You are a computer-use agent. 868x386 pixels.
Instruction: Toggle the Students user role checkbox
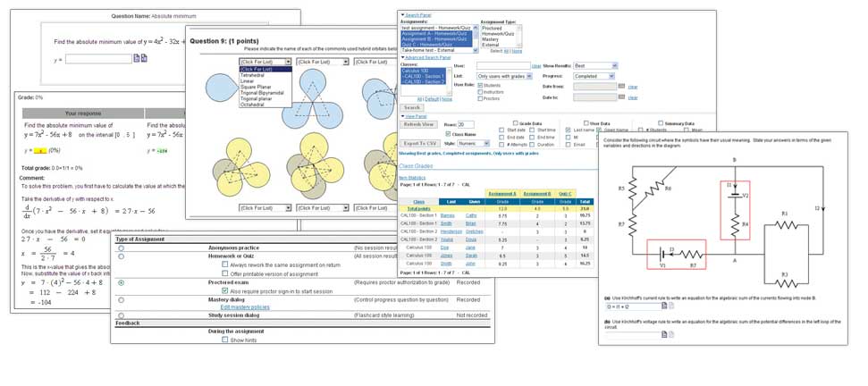(479, 86)
